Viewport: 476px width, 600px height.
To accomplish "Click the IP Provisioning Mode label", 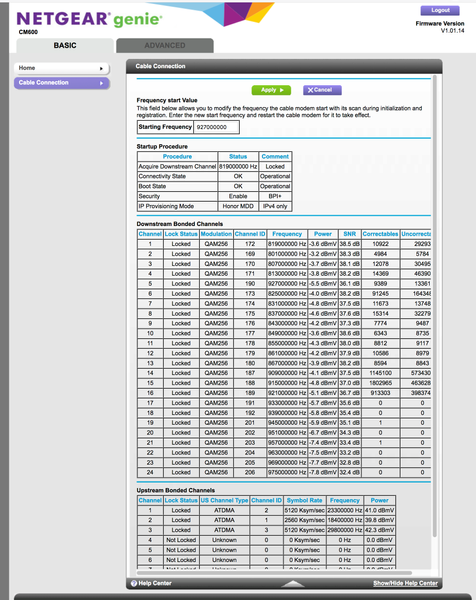I will pos(166,206).
